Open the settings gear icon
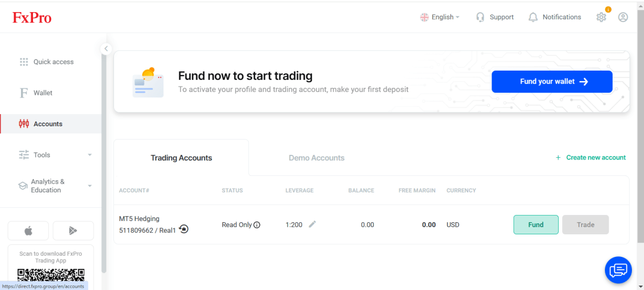Screen dimensions: 644x290 click(x=601, y=17)
